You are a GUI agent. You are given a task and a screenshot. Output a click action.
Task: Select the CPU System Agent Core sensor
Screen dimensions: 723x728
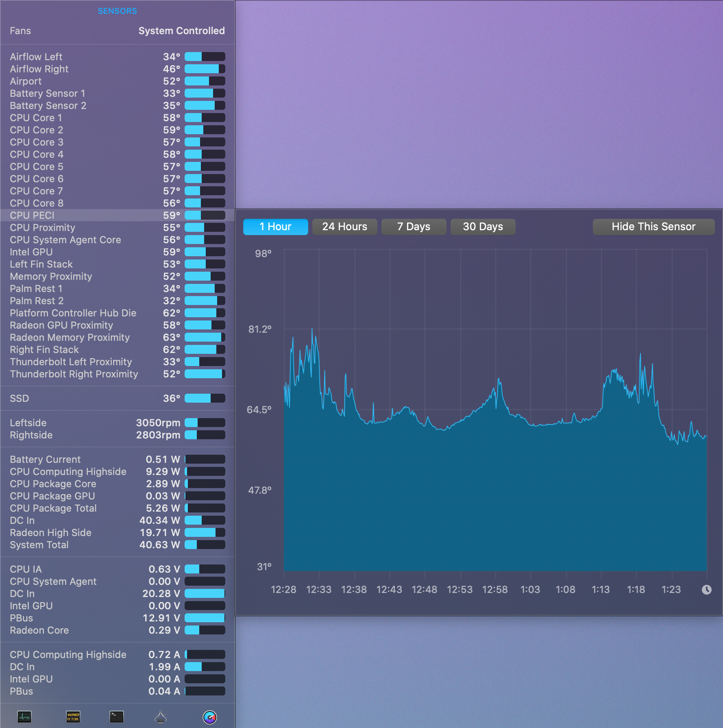(118, 240)
